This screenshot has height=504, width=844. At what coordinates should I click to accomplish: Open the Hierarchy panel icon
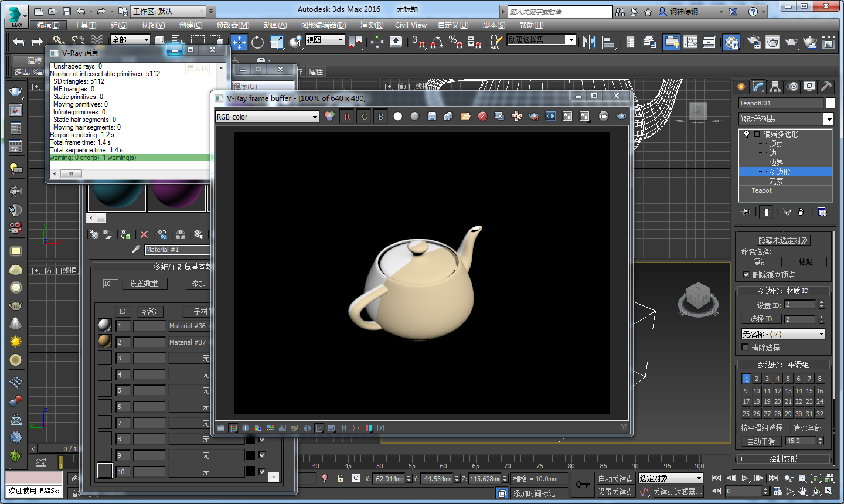tap(775, 87)
